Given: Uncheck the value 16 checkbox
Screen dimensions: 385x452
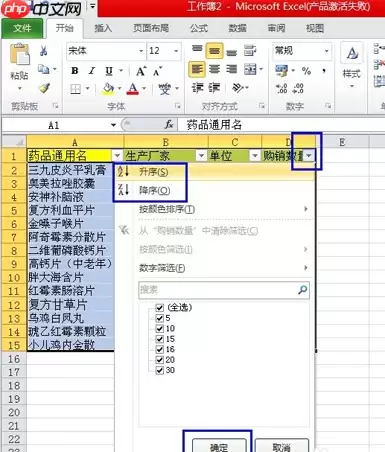Looking at the screenshot, I should (x=160, y=349).
